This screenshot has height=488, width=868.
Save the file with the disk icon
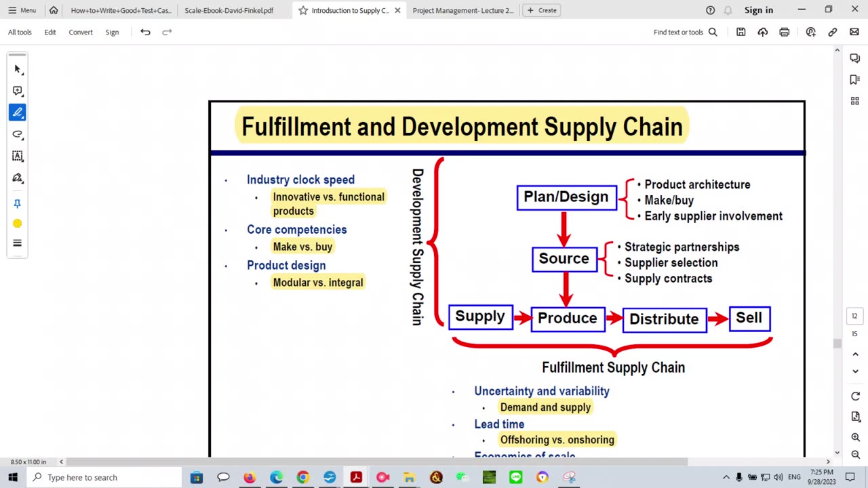coord(741,32)
